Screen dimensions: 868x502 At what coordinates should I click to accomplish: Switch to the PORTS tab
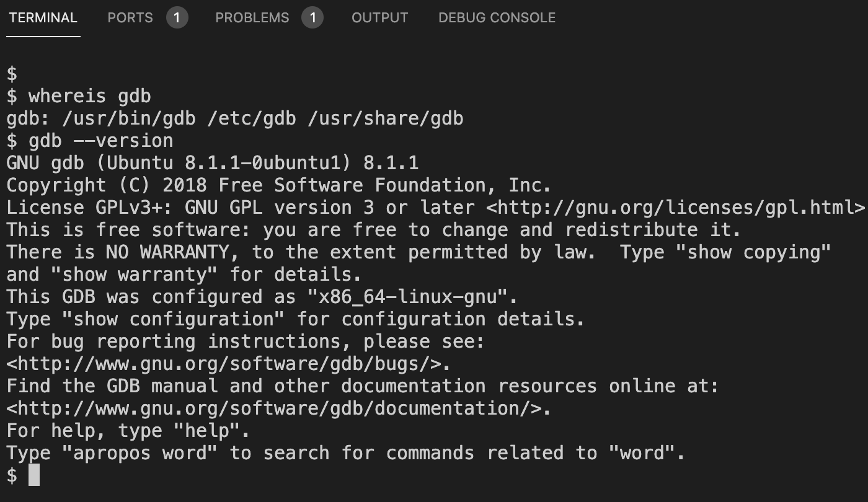pos(130,17)
